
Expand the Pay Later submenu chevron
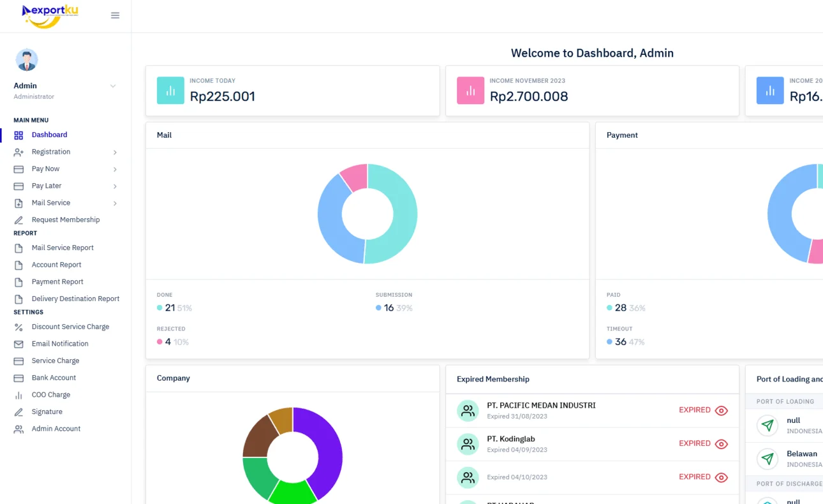tap(115, 186)
